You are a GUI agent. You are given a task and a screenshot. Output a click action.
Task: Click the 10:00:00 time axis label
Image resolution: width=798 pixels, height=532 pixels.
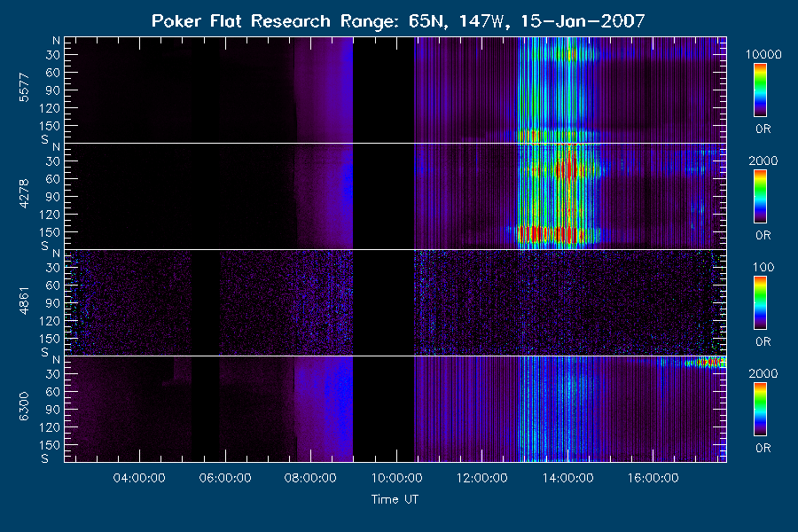pos(396,478)
